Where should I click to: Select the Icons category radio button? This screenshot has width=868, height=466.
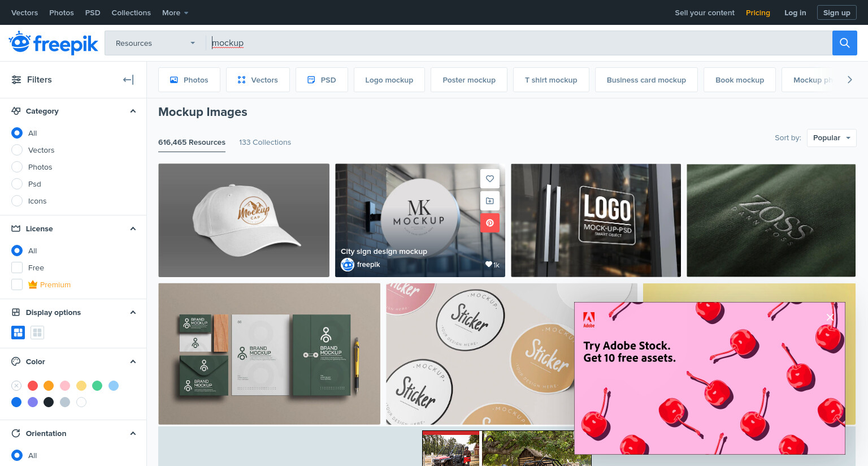point(17,201)
